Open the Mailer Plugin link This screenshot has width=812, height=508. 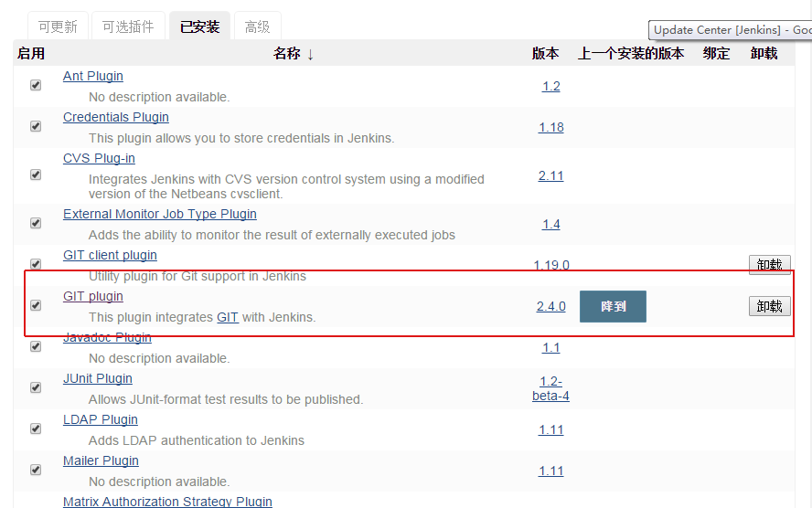[101, 460]
